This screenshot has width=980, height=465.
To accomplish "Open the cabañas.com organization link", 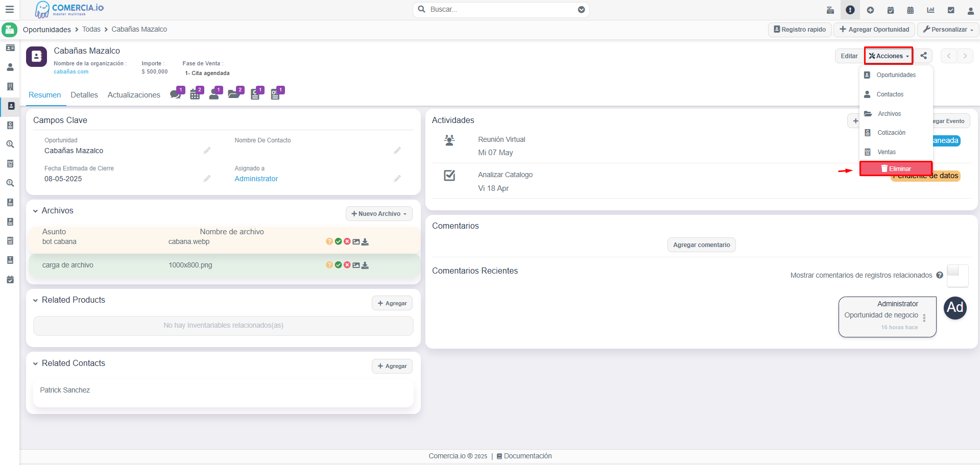I will (71, 72).
